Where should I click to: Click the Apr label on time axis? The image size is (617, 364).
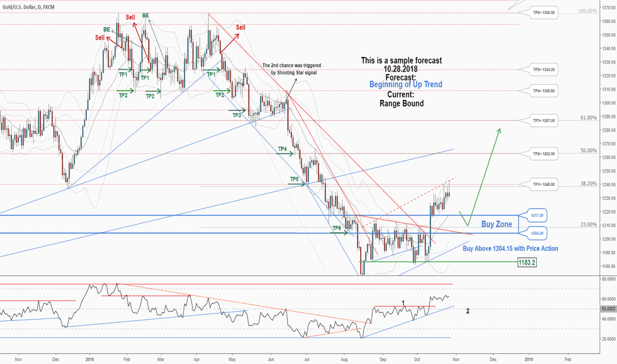click(197, 359)
